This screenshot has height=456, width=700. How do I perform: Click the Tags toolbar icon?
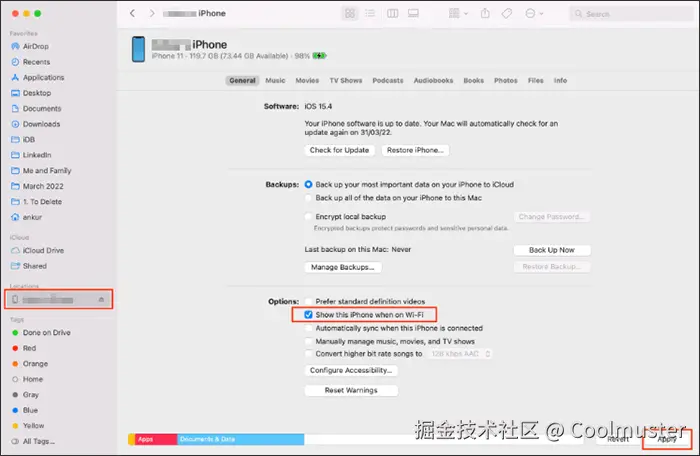coord(507,13)
